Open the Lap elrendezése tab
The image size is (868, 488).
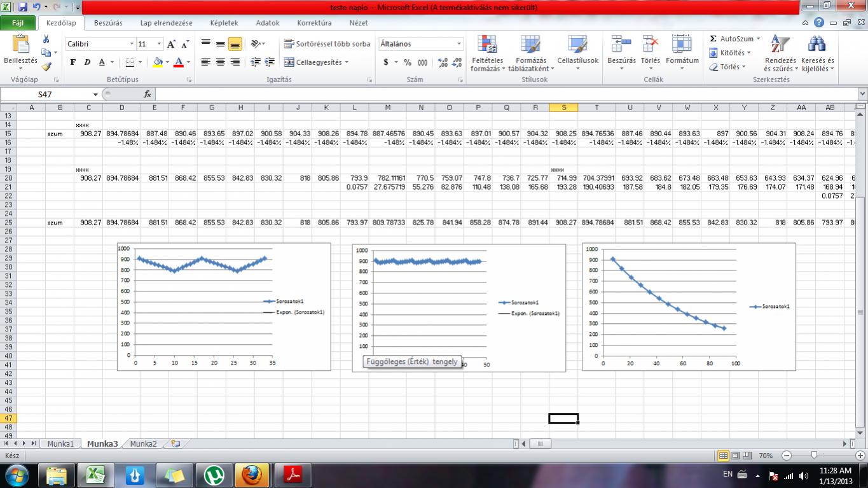[x=166, y=23]
